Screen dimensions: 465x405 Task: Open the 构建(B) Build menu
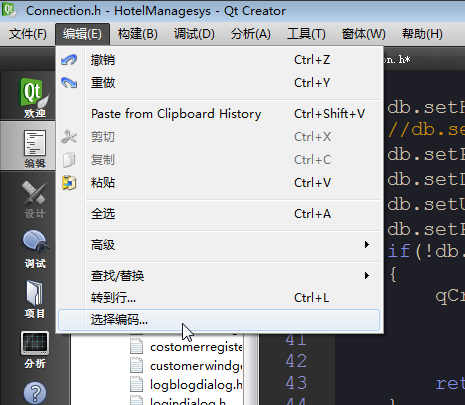[x=138, y=34]
